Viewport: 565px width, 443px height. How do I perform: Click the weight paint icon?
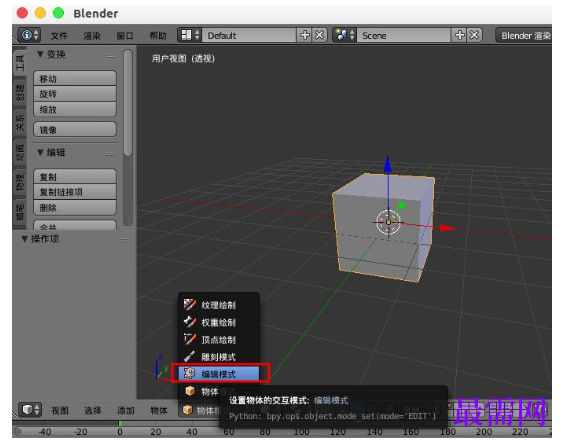pyautogui.click(x=190, y=322)
